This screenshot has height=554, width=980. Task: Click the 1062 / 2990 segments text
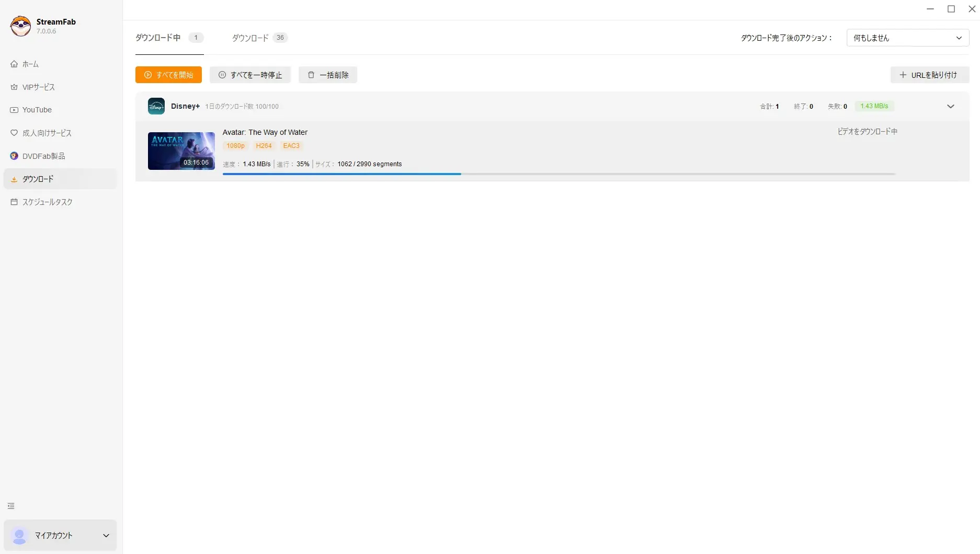[370, 164]
